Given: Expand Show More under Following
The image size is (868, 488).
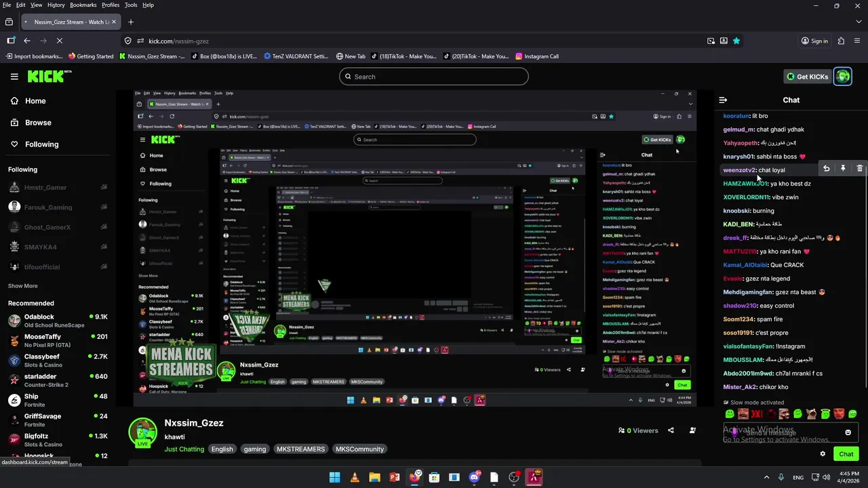Looking at the screenshot, I should point(22,286).
